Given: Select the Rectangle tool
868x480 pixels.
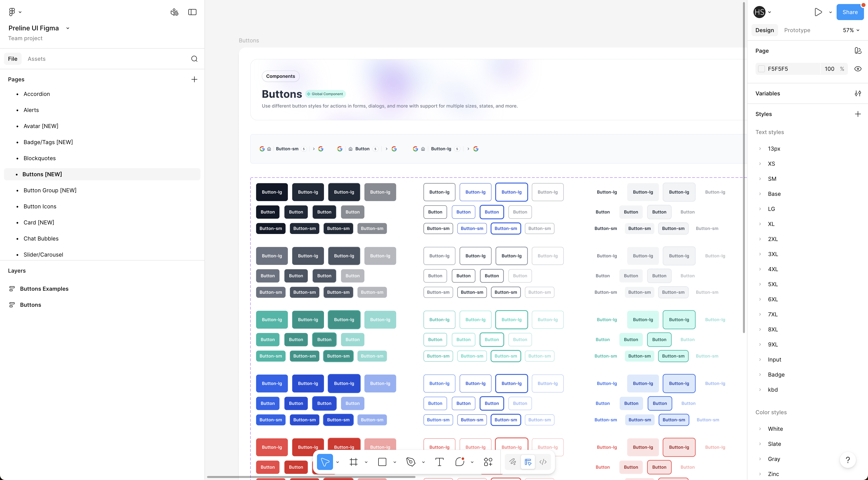Looking at the screenshot, I should pos(383,462).
